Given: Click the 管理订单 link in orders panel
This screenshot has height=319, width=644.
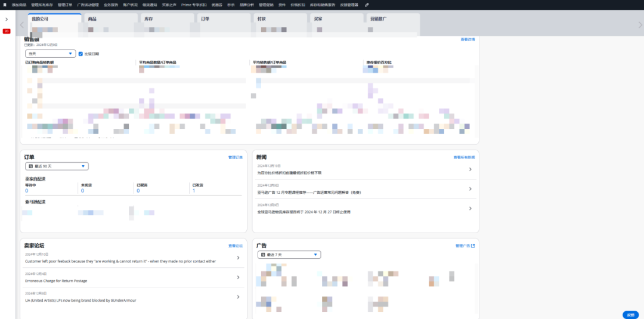Looking at the screenshot, I should [x=236, y=157].
